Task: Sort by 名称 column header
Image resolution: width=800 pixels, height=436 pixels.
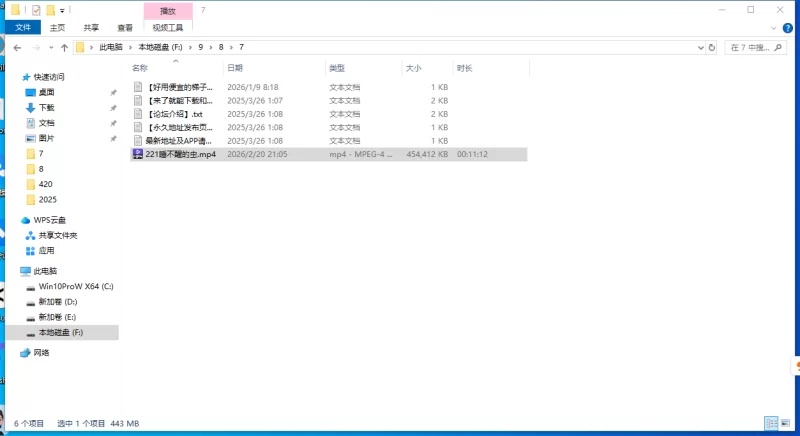Action: [x=176, y=68]
